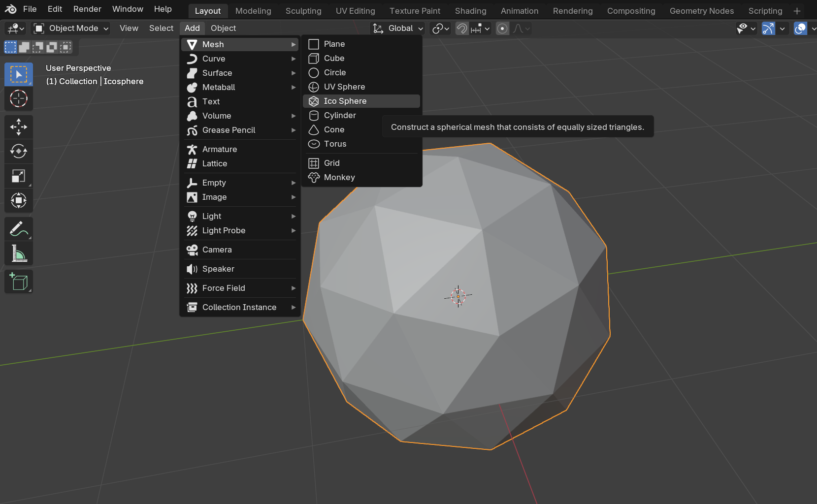Set selection mode to intersect
Screen dimensions: 817x504
click(x=65, y=47)
